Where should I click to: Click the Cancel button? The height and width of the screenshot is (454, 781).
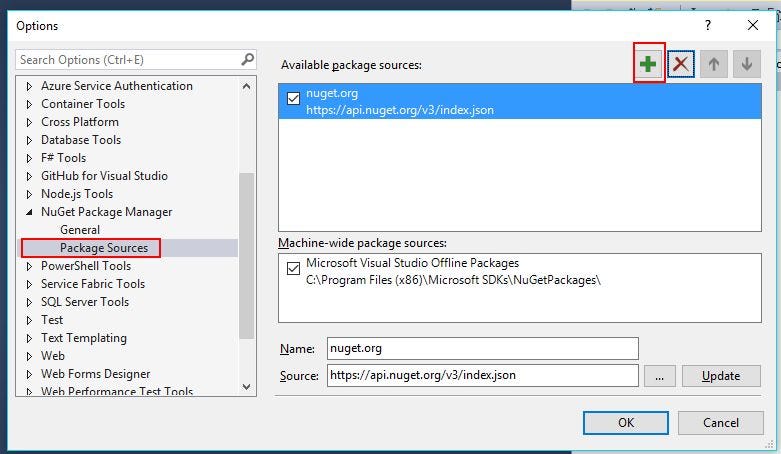pos(720,423)
